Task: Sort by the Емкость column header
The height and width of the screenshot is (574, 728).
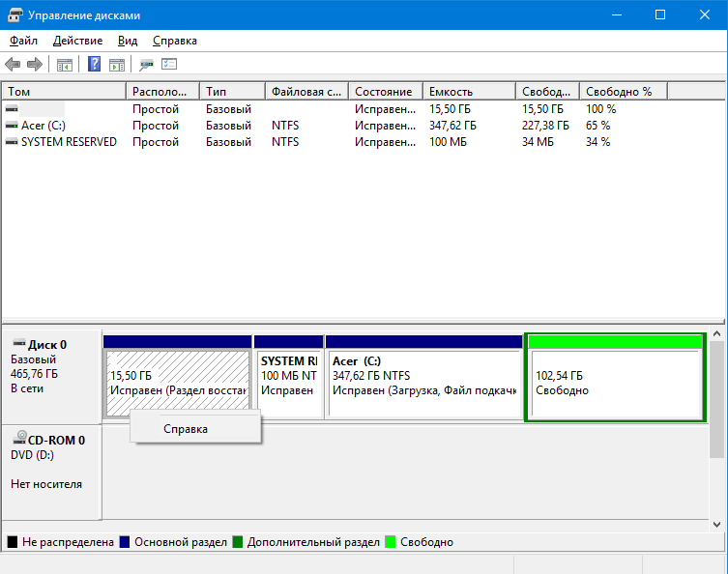Action: point(470,92)
